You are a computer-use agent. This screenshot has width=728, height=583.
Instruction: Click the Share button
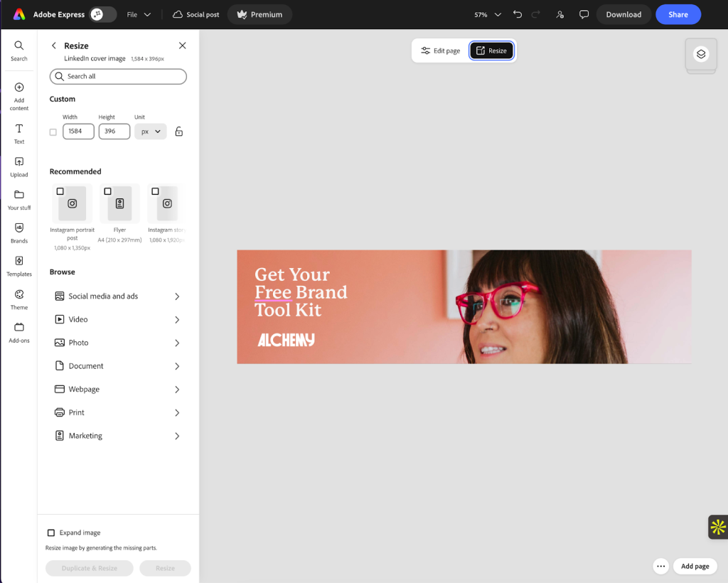[678, 14]
